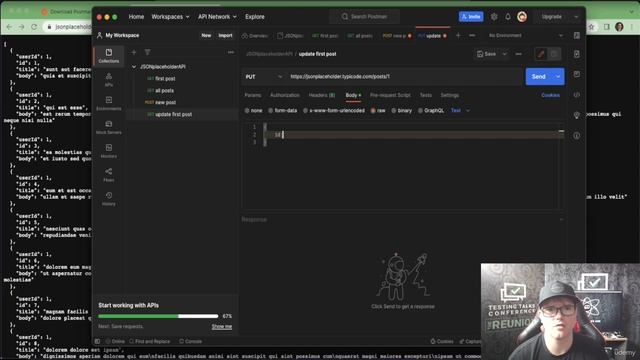This screenshot has width=640, height=360.
Task: Click the Send button
Action: click(538, 77)
